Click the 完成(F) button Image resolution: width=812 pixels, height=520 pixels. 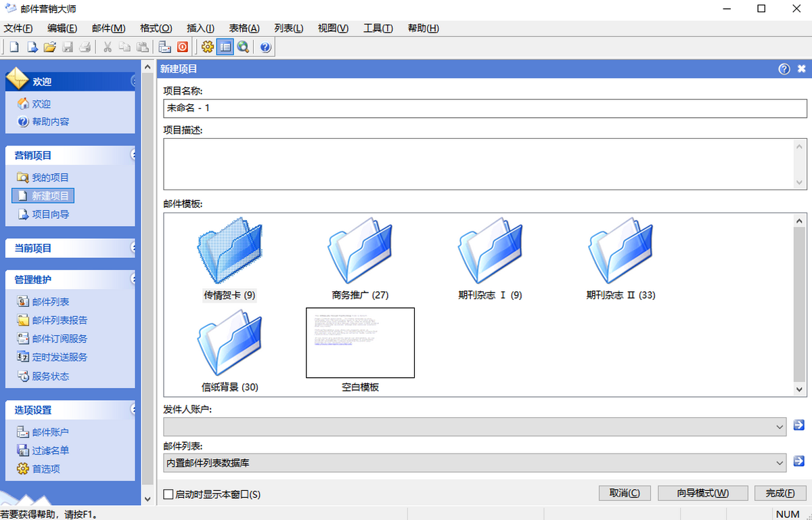tap(781, 493)
